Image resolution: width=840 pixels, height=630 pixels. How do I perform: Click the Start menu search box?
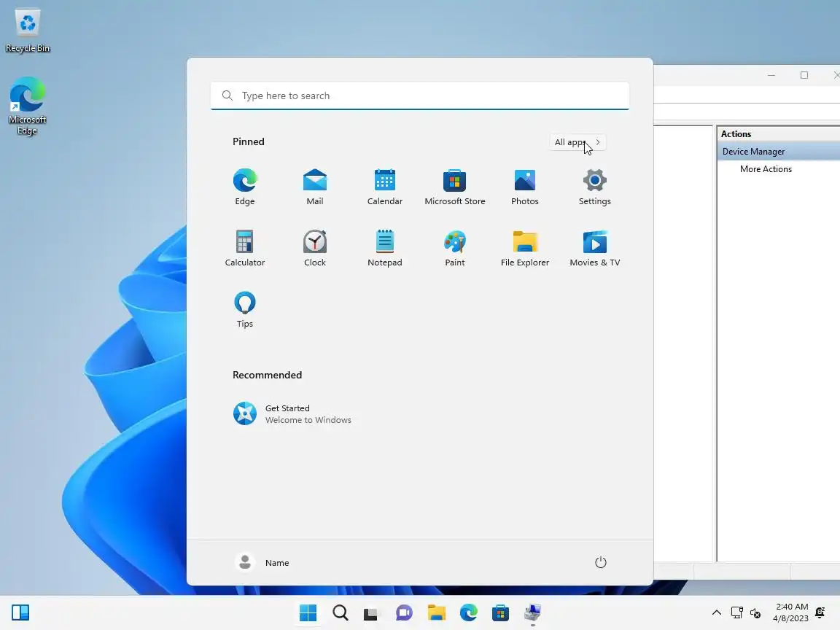tap(420, 96)
